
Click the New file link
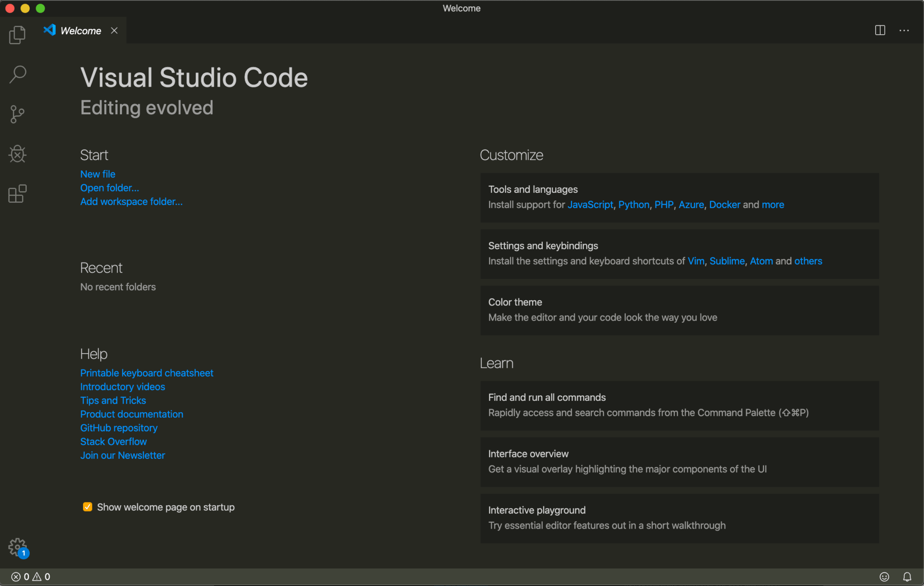97,174
